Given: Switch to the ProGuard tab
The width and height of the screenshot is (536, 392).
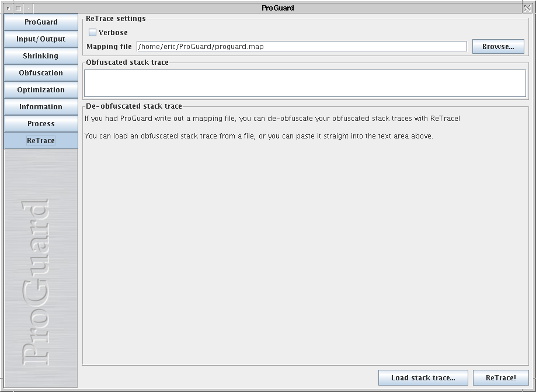Looking at the screenshot, I should [x=41, y=22].
